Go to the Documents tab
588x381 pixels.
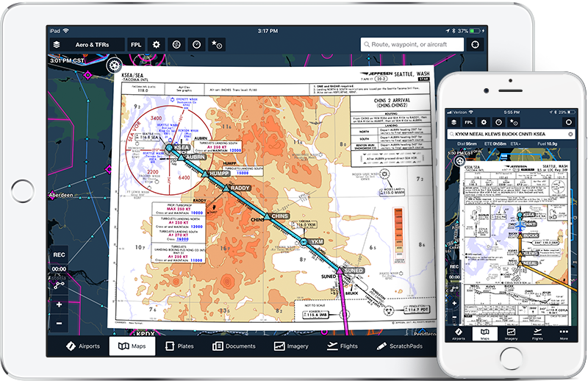[x=234, y=346]
